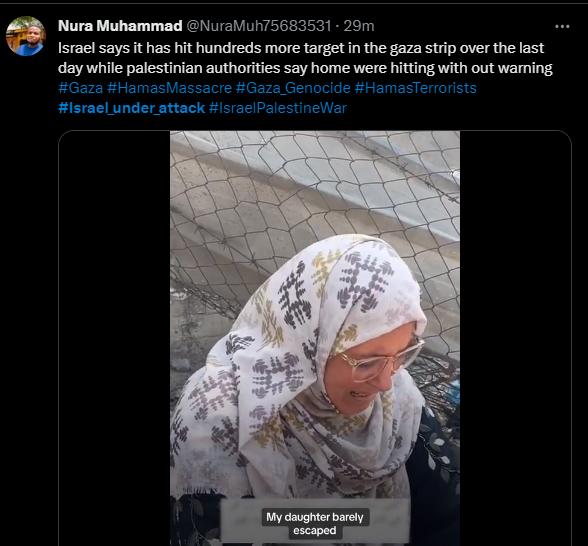
Task: Open the three-dot more options menu
Action: (562, 26)
